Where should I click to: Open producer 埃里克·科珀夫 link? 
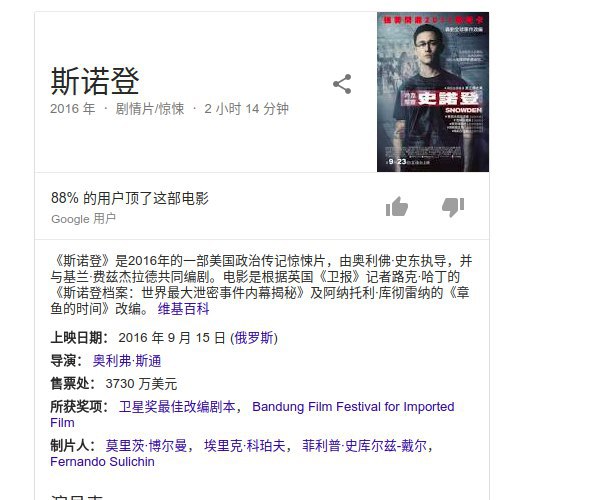(x=245, y=446)
